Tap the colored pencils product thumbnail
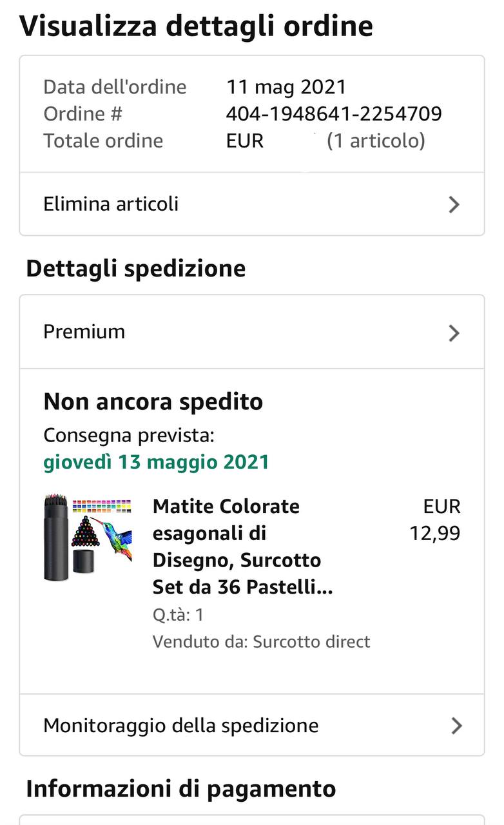The image size is (504, 825). (88, 538)
